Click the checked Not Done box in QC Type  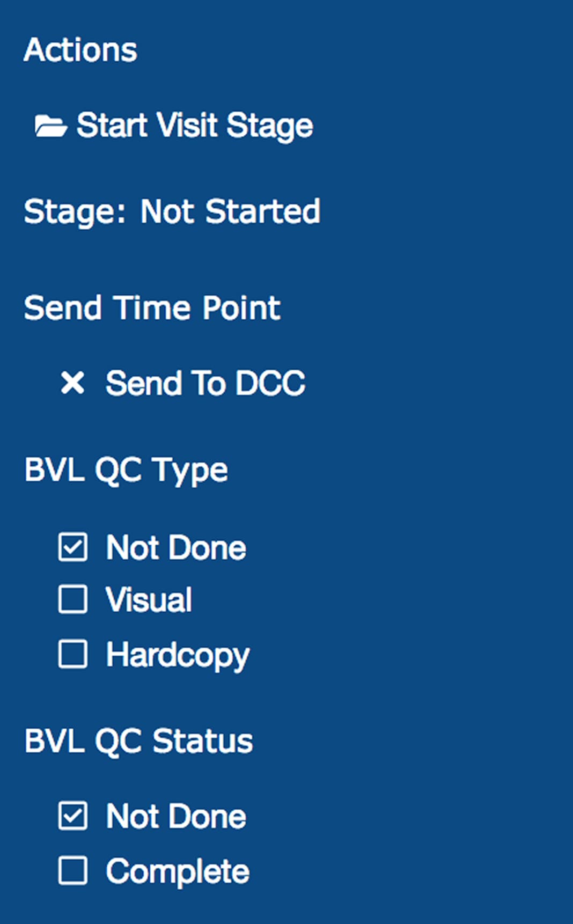click(x=72, y=547)
